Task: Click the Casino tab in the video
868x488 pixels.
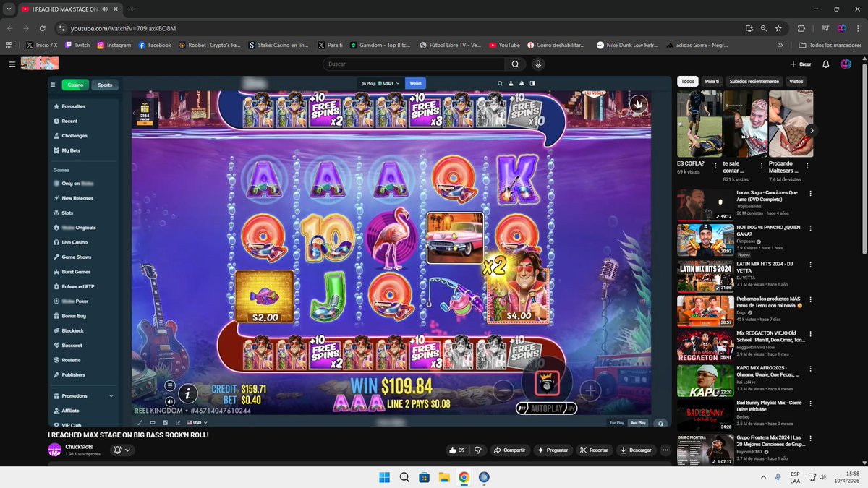Action: [x=76, y=85]
